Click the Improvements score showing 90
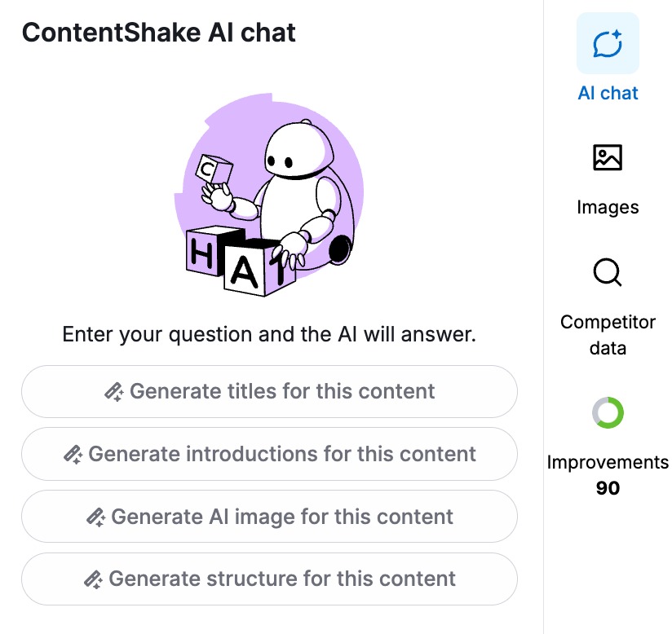672x634 pixels. (x=608, y=488)
